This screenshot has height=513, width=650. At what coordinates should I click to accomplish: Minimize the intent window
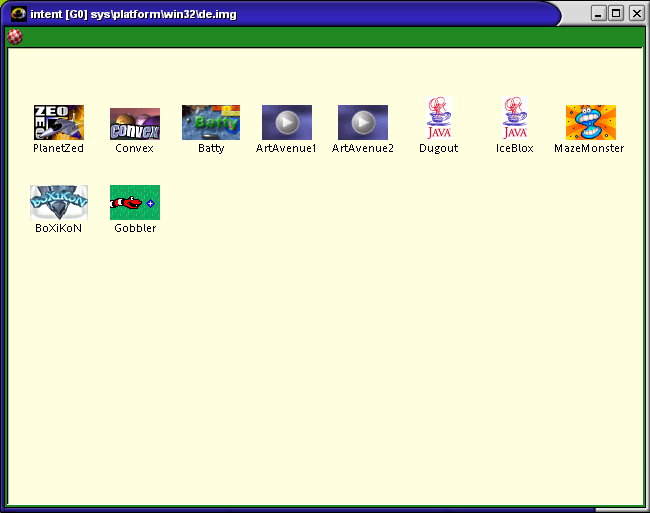coord(598,13)
